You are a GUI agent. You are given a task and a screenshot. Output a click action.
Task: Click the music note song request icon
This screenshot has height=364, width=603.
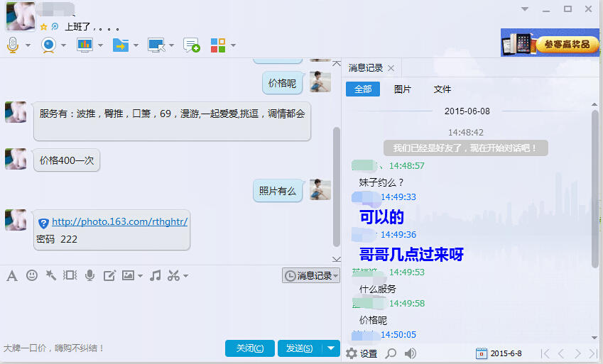(x=155, y=275)
